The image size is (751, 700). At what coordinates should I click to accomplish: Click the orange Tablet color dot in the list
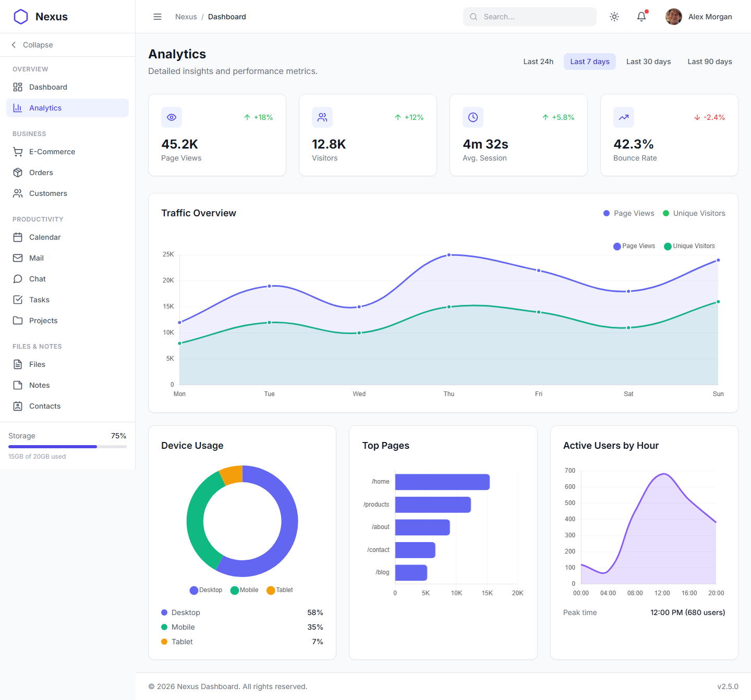tap(164, 642)
